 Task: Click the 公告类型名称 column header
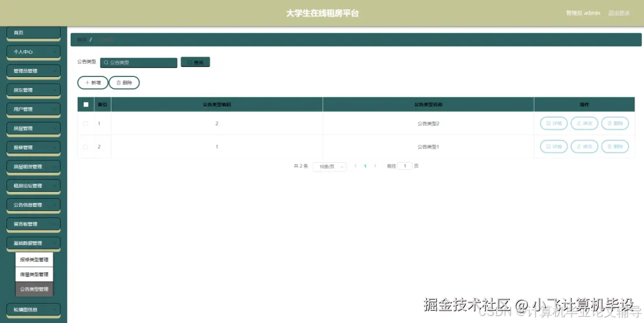coord(428,104)
